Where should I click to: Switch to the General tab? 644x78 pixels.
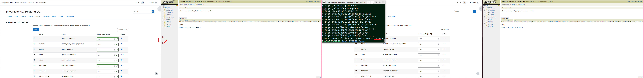point(10,17)
